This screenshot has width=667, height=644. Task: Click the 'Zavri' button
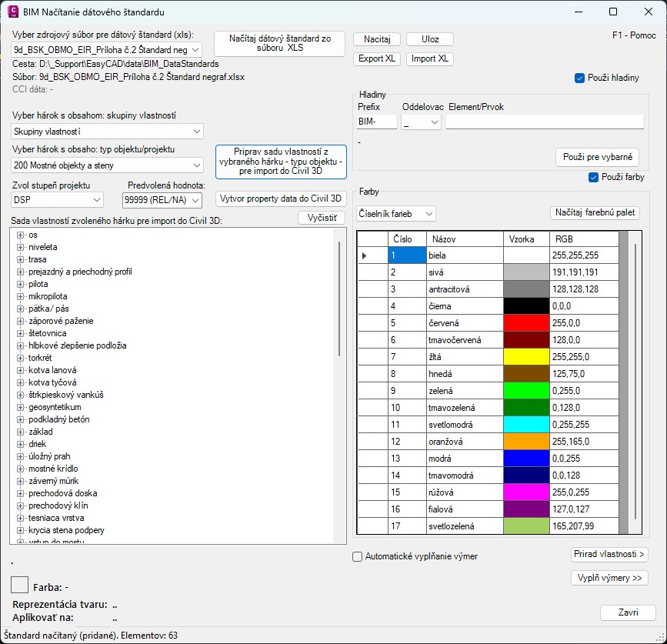pos(628,612)
